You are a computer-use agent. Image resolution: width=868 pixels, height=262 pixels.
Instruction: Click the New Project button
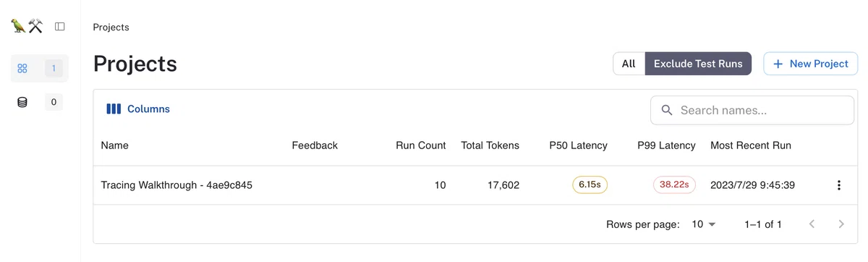[811, 64]
